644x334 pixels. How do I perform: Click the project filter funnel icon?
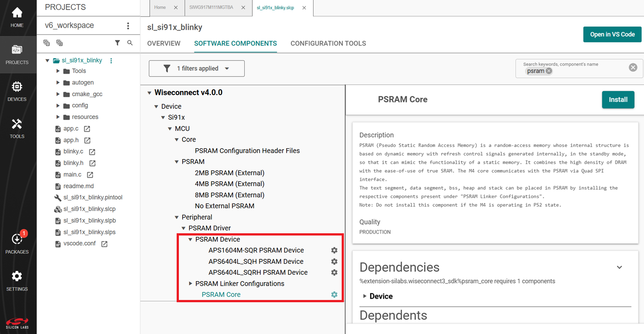click(x=117, y=43)
